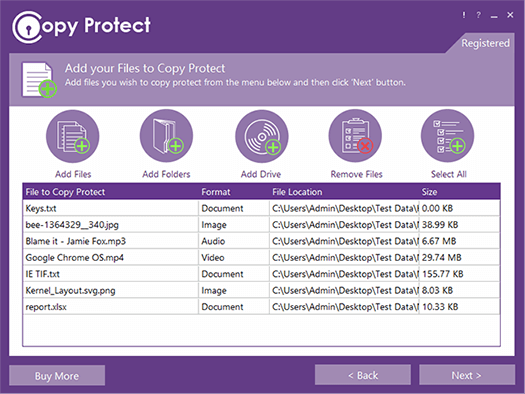Click the exclamation mark icon in title bar

pyautogui.click(x=464, y=15)
